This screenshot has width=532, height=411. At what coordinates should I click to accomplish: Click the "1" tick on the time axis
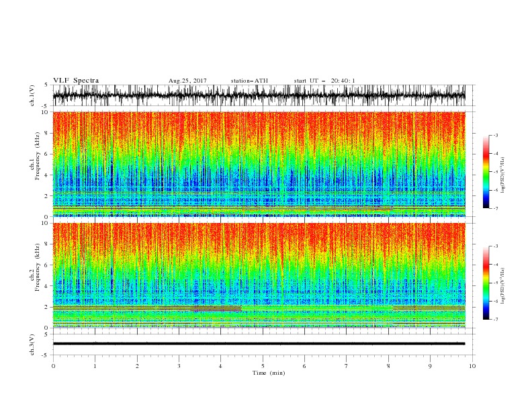tap(95, 366)
